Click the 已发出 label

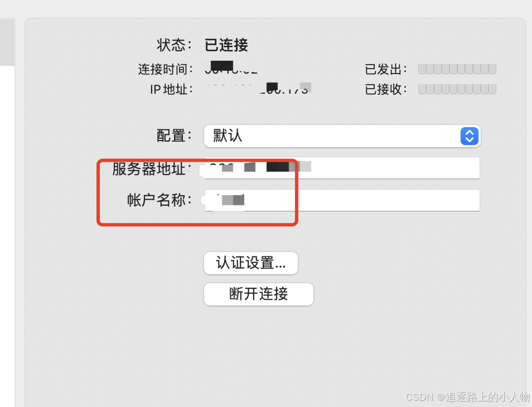[x=386, y=69]
